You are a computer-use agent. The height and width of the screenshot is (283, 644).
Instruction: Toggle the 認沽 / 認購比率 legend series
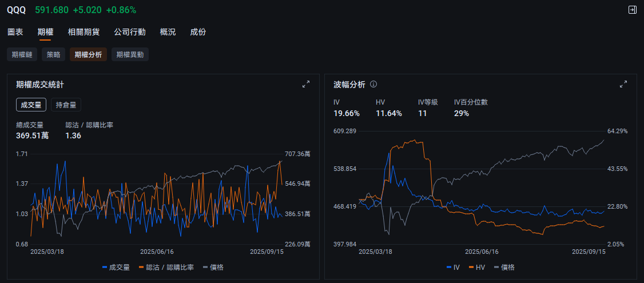167,268
